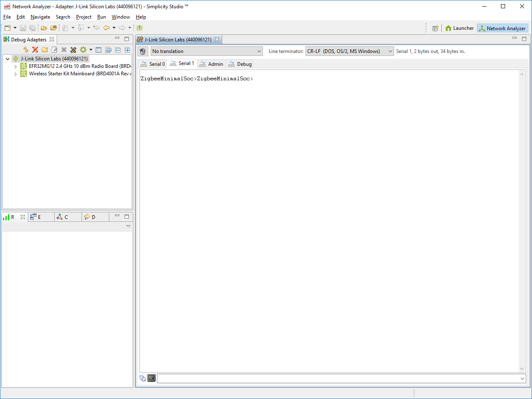Open the File menu
This screenshot has width=532, height=399.
click(7, 17)
